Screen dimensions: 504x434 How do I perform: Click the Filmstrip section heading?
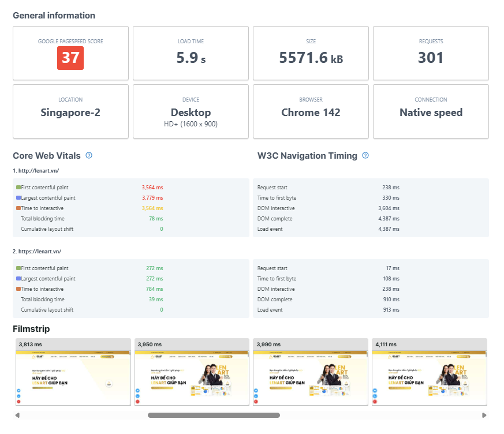coord(33,328)
